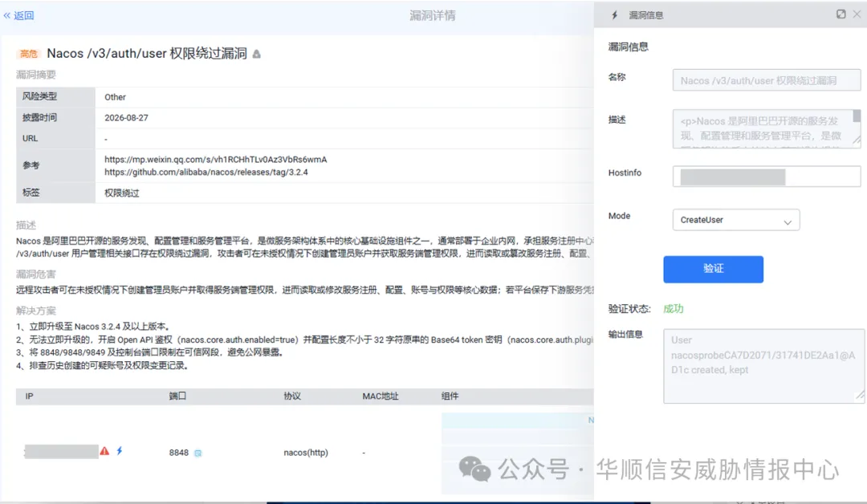The image size is (867, 504).
Task: Open the mp.weixin.qq.com reference link
Action: (x=216, y=159)
